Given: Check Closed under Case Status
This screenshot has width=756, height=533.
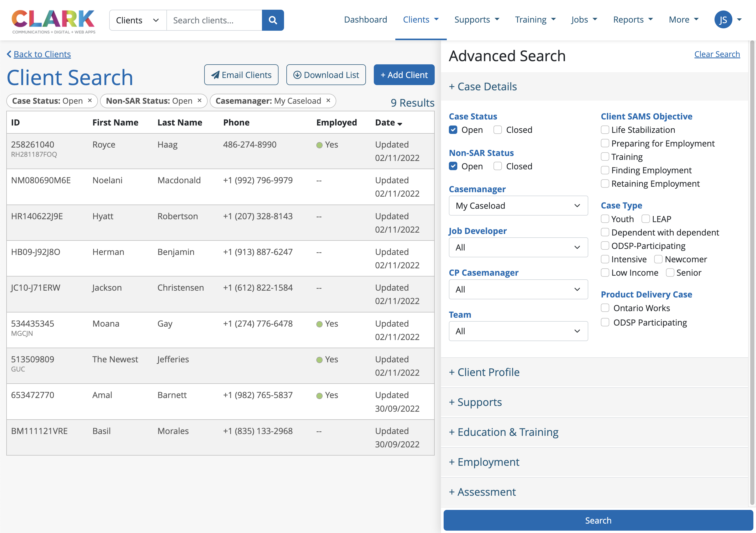Looking at the screenshot, I should coord(497,130).
